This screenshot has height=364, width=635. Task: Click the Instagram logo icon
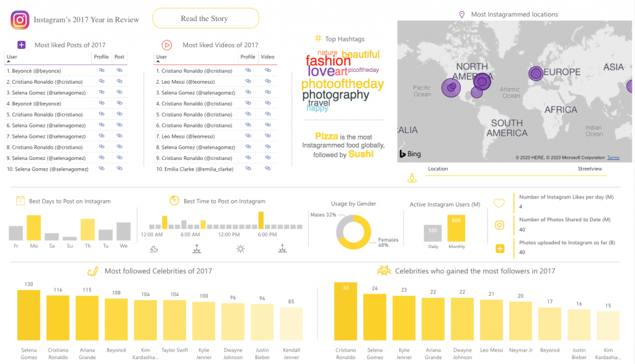[x=20, y=20]
